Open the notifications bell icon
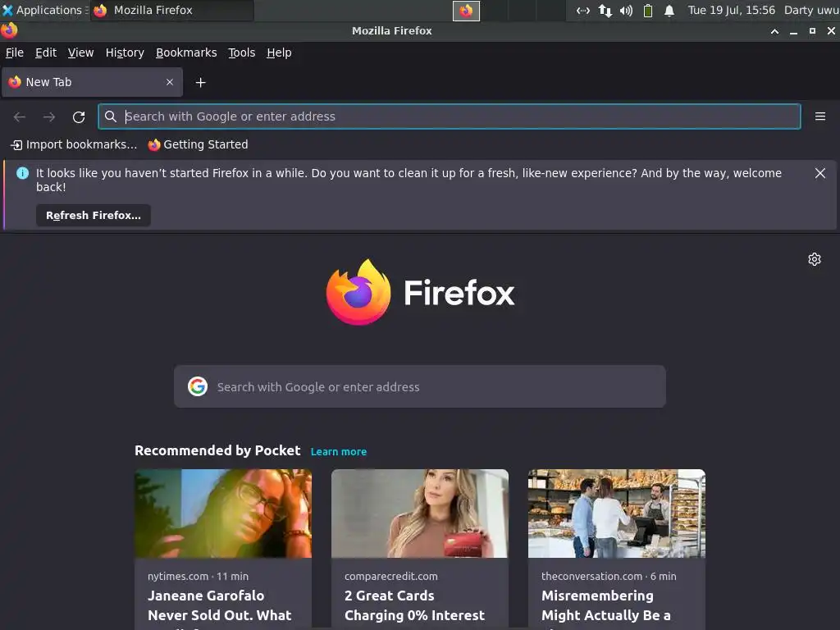This screenshot has height=630, width=840. click(669, 10)
